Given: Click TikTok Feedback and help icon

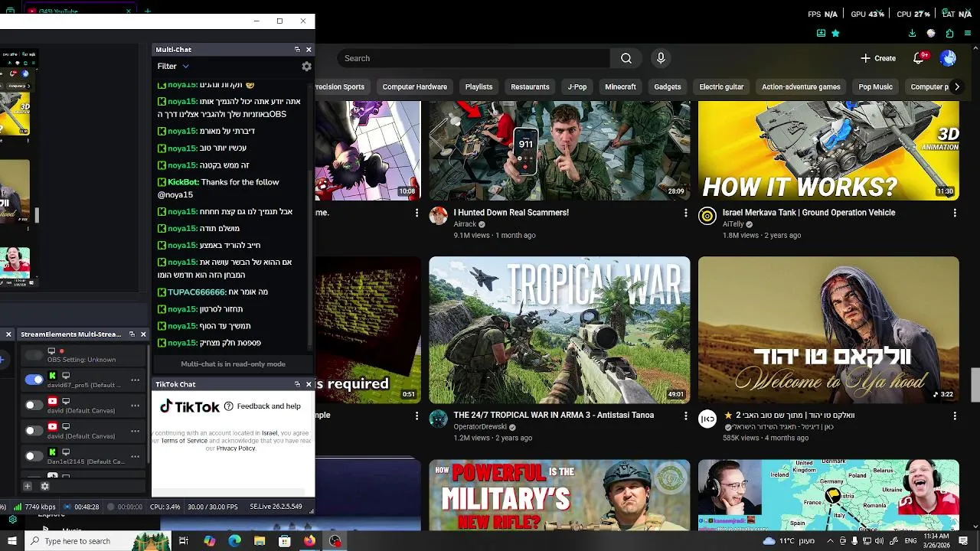Looking at the screenshot, I should pos(228,406).
